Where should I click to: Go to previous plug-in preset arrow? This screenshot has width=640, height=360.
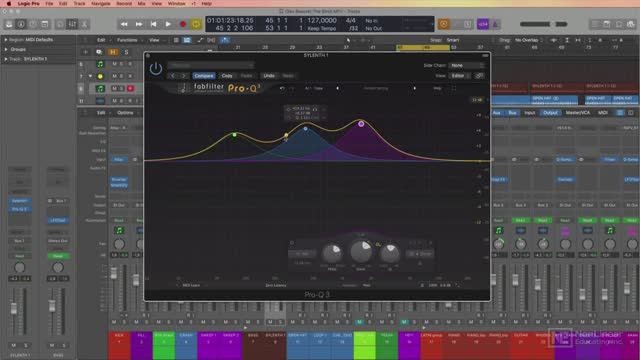tap(173, 76)
